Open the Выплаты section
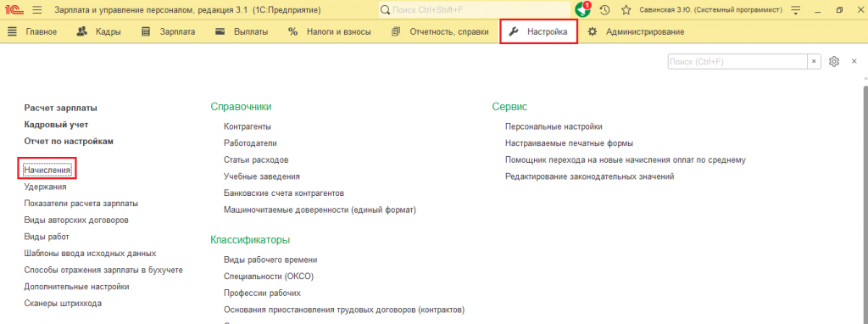 (x=242, y=32)
